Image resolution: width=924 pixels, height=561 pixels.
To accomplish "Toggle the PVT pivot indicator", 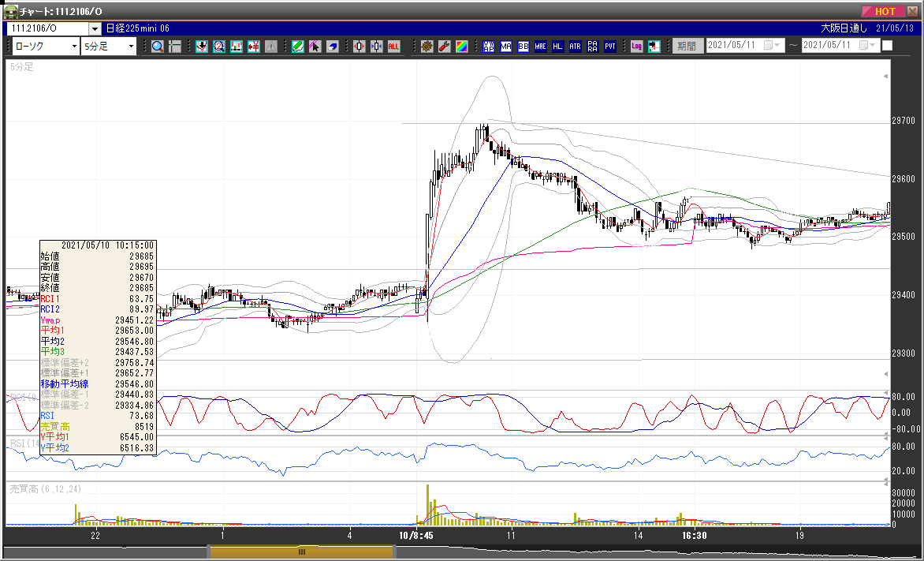I will 610,46.
